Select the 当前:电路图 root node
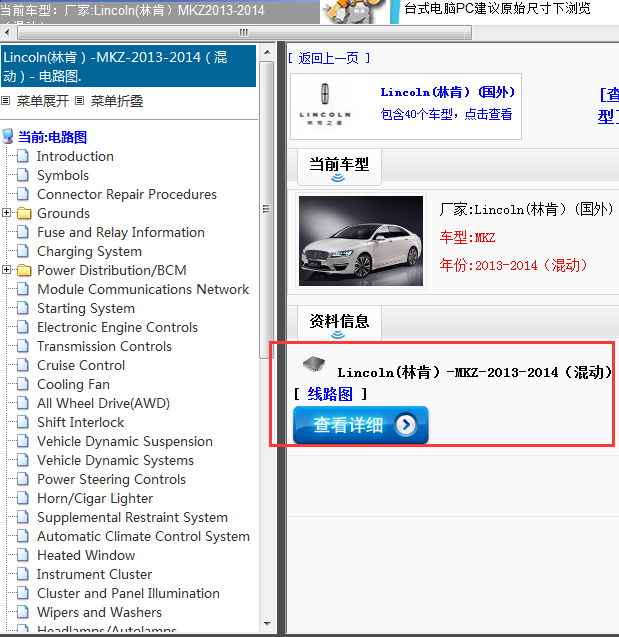 click(52, 137)
